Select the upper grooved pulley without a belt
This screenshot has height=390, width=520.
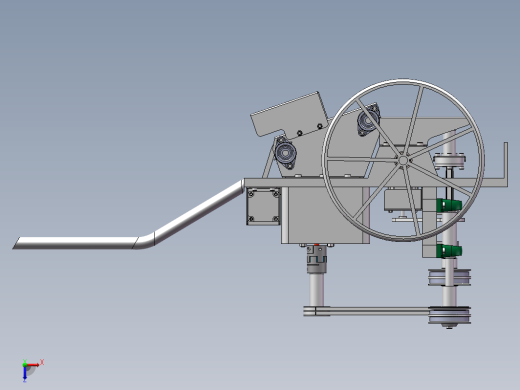point(450,278)
